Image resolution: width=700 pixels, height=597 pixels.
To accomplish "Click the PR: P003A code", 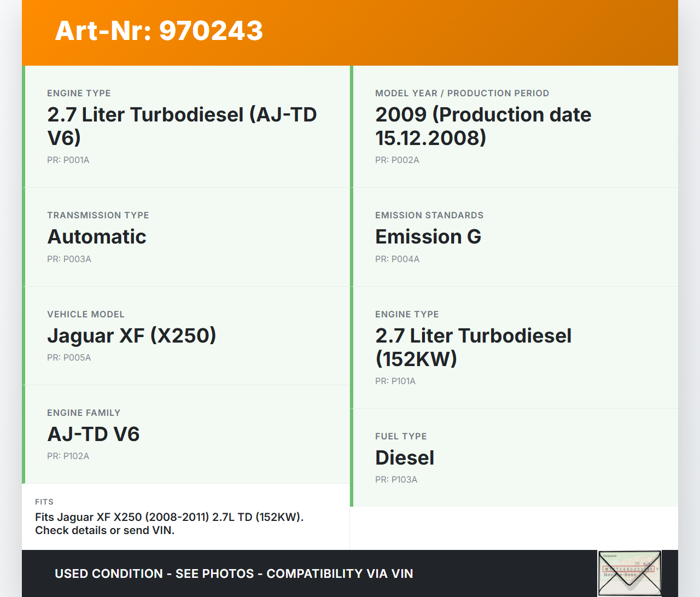I will click(69, 259).
